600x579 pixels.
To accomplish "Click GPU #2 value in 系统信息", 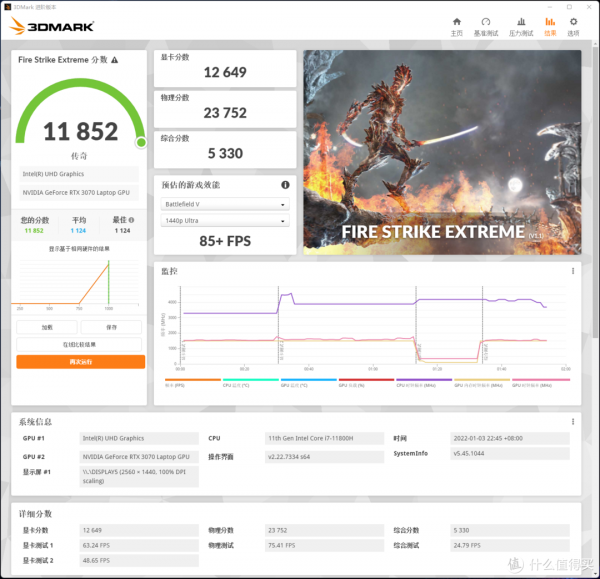I will [139, 457].
